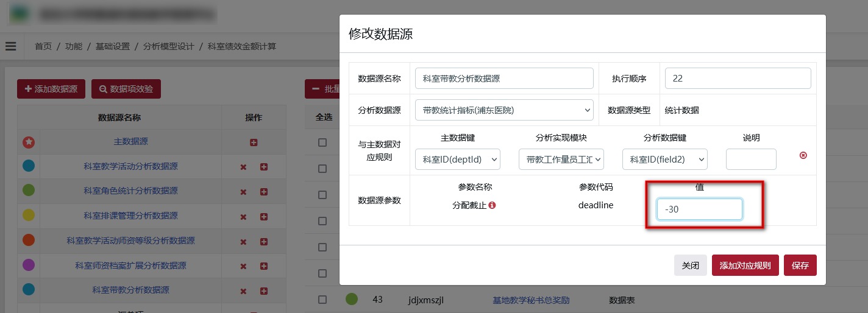This screenshot has height=313, width=868.
Task: Click the orange color dot for 科室教学活动师资等级分析数据源
Action: [29, 240]
